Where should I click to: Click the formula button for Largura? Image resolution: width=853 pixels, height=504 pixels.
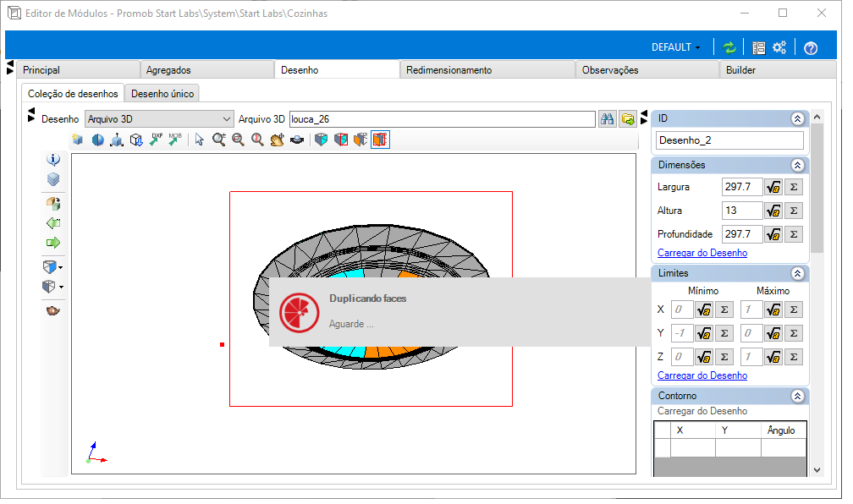773,187
